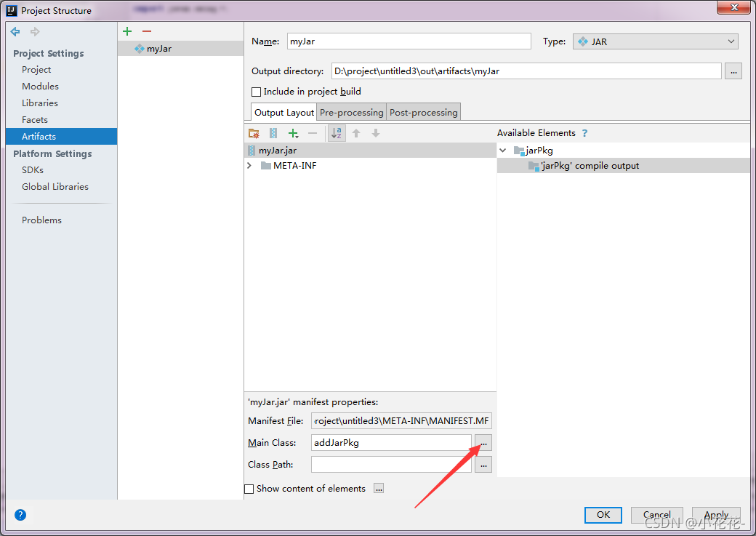The height and width of the screenshot is (536, 756).
Task: Select META-INF folder row
Action: pos(370,166)
